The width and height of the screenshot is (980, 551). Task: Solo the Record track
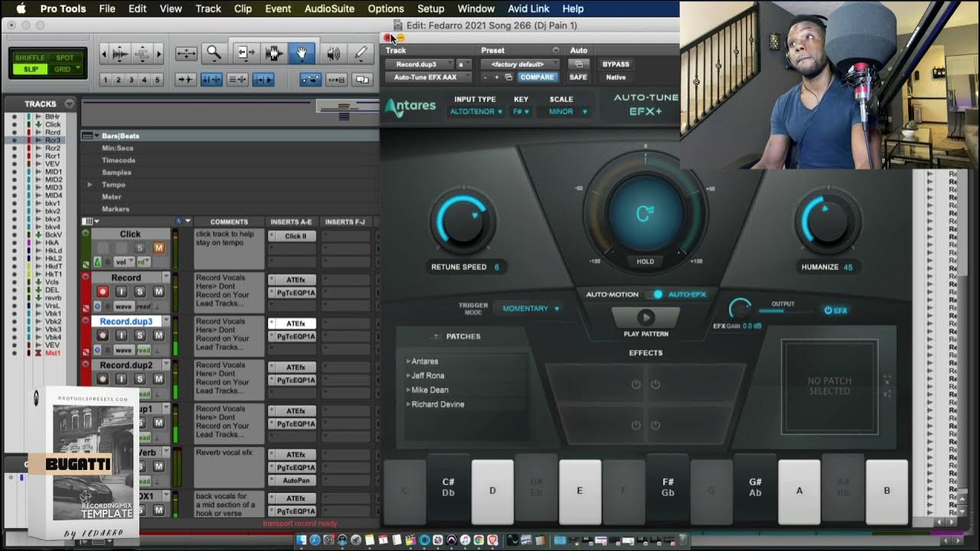[140, 292]
